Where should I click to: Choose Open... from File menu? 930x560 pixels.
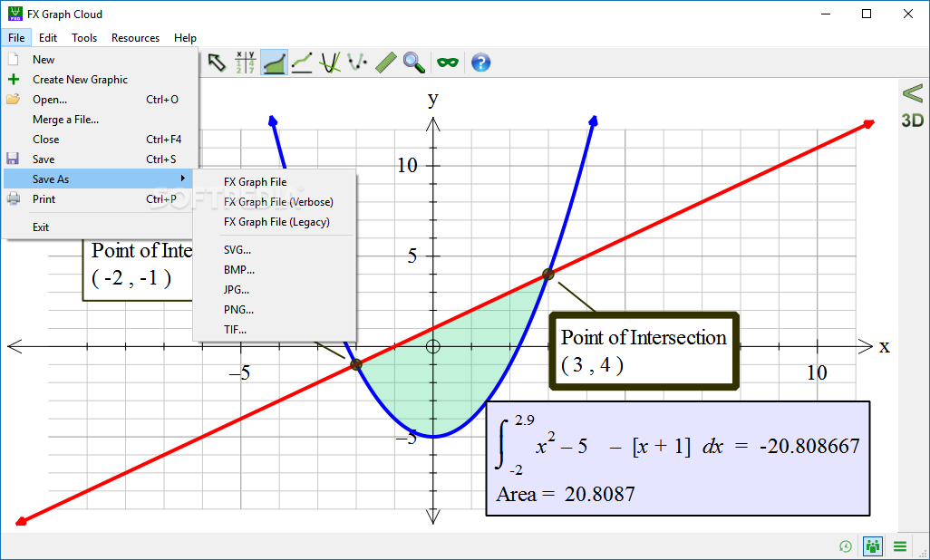tap(100, 100)
